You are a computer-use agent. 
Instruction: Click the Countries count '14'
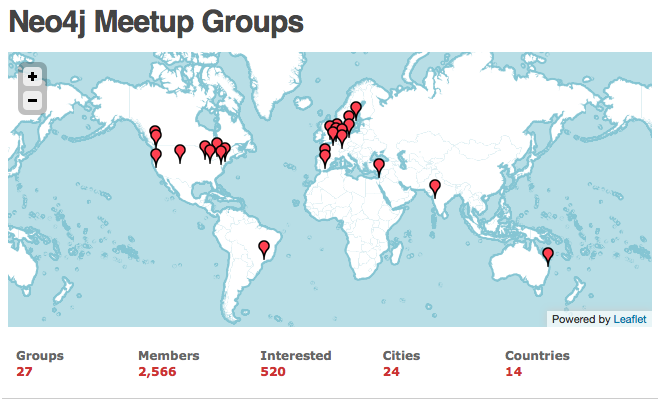514,372
